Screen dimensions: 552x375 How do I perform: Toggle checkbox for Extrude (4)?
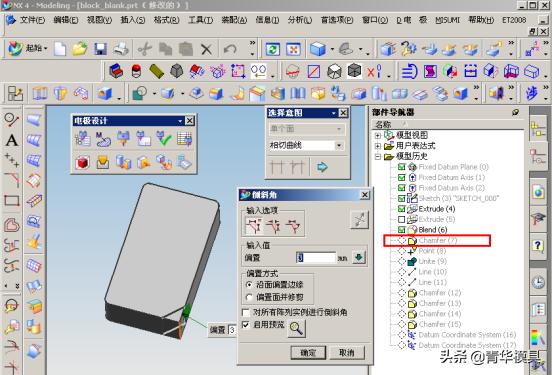pos(401,209)
